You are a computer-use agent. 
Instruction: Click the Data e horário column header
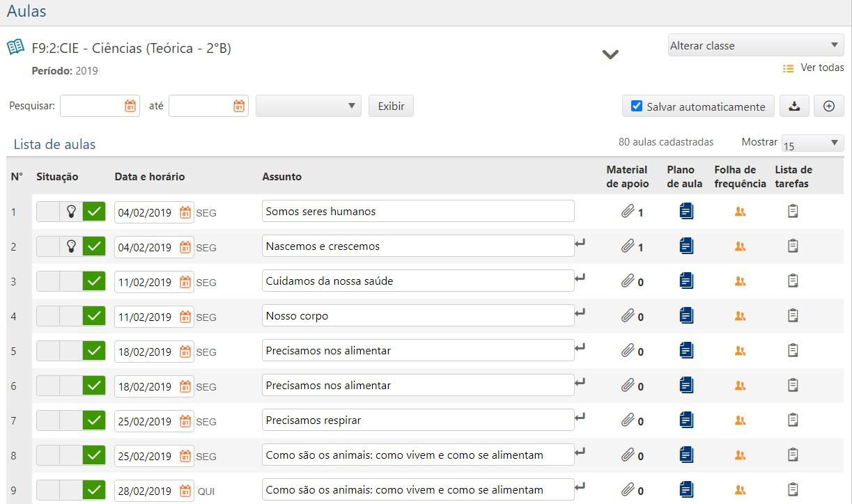coord(150,177)
